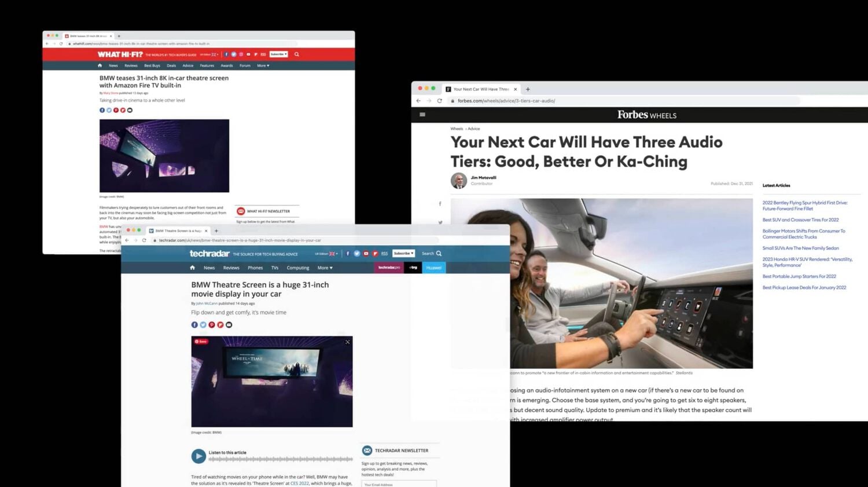Open Reviews in TechRadar navigation
The width and height of the screenshot is (868, 487).
click(x=231, y=268)
